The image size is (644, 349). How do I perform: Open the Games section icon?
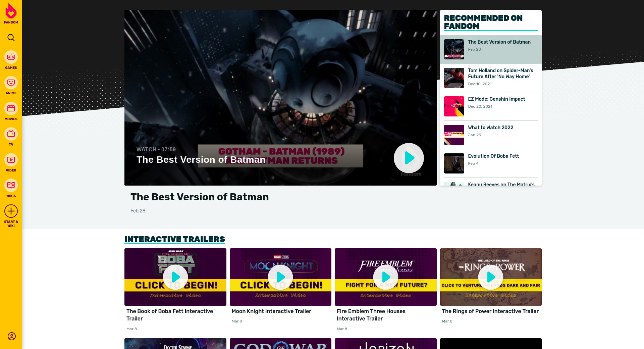[x=11, y=57]
